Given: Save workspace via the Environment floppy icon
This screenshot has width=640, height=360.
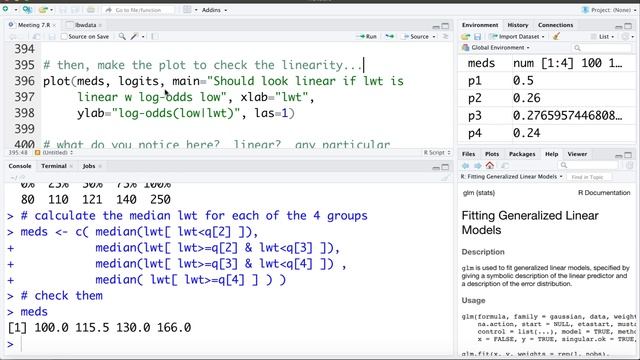Looking at the screenshot, I should pos(477,36).
